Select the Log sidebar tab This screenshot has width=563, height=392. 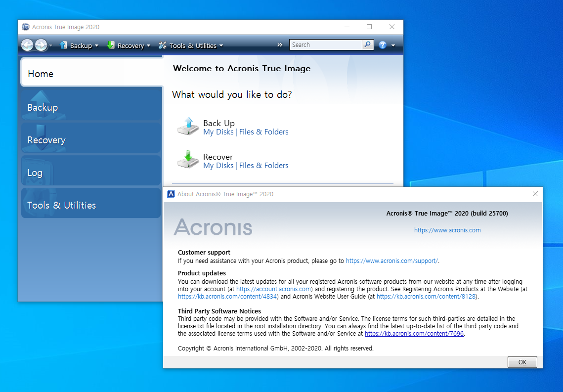tap(91, 170)
